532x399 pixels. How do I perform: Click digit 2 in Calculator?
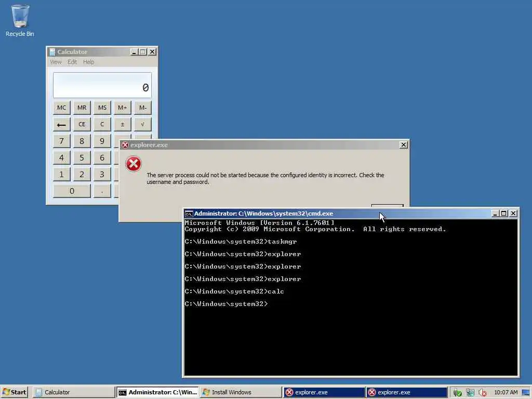[82, 175]
